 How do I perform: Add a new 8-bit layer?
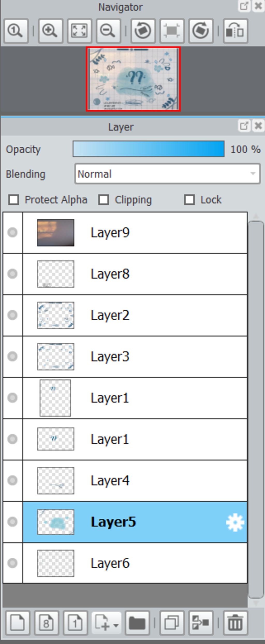[x=47, y=623]
